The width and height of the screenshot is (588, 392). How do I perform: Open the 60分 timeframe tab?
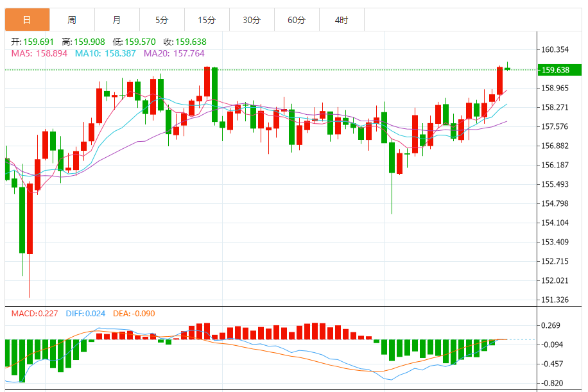point(297,19)
